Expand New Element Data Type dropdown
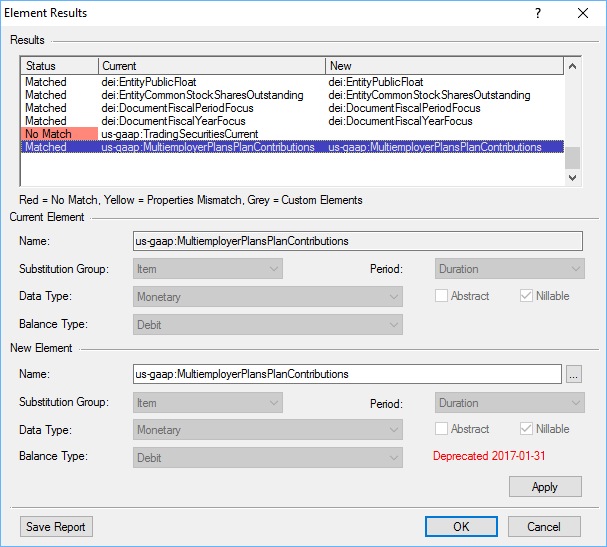Viewport: 607px width, 547px height. [268, 430]
